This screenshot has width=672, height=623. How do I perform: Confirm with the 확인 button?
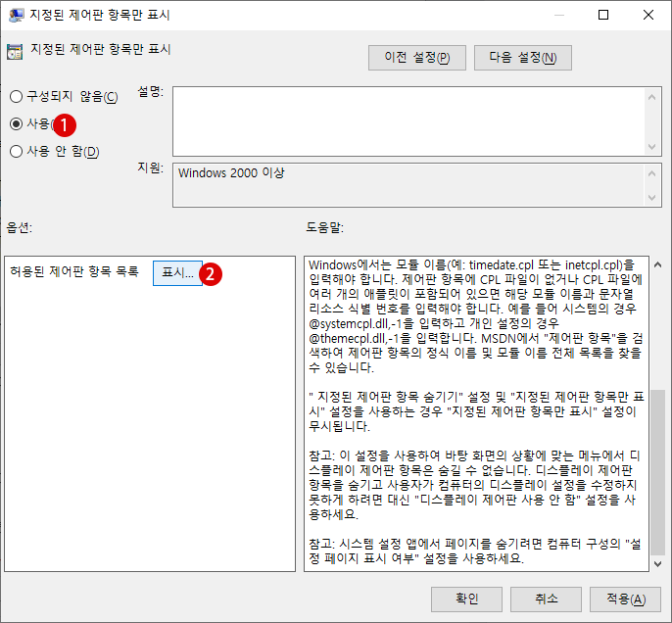(466, 599)
